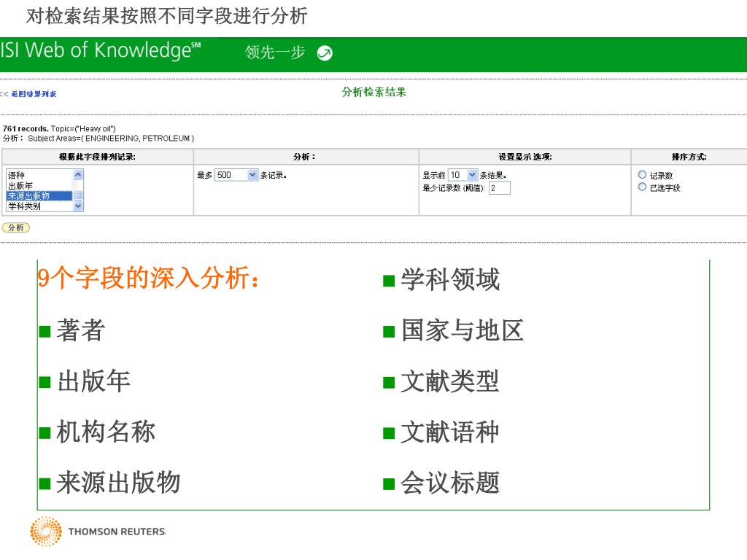Click the 761 records Topic text
This screenshot has height=560, width=747.
click(59, 128)
